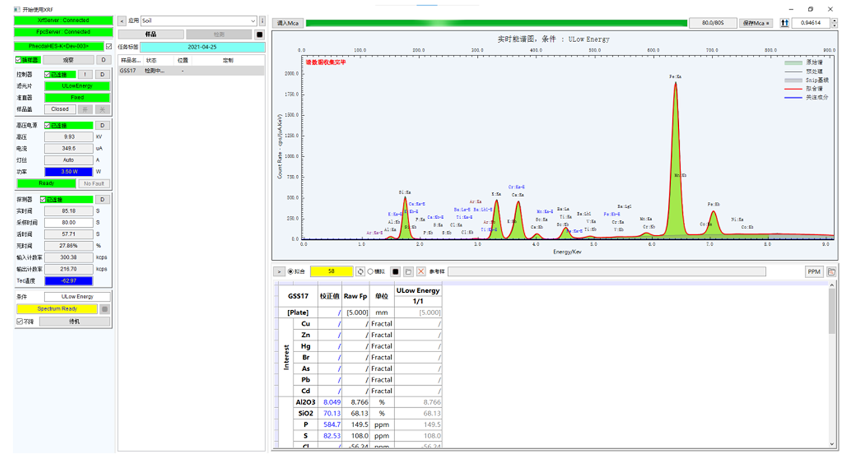The width and height of the screenshot is (868, 458).
Task: Click the blue double-arrow scale icon
Action: pos(785,23)
